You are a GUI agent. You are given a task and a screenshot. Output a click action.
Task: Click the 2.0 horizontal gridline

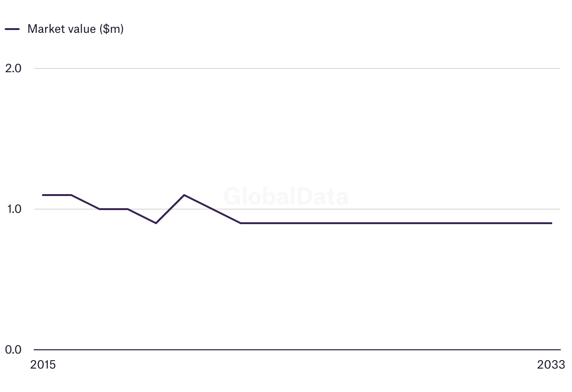[297, 68]
